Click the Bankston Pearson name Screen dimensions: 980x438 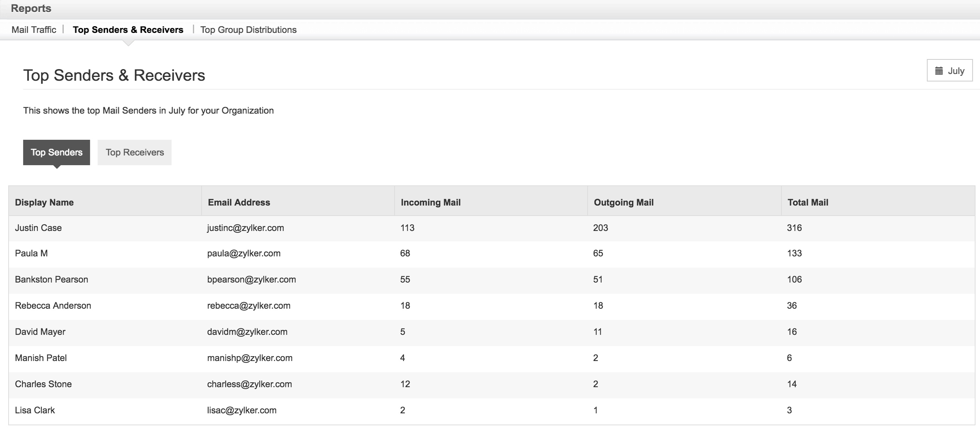coord(51,280)
